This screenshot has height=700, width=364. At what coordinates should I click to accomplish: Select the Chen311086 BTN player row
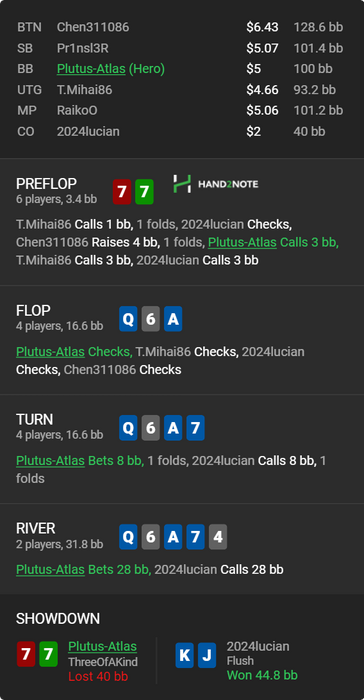(182, 27)
